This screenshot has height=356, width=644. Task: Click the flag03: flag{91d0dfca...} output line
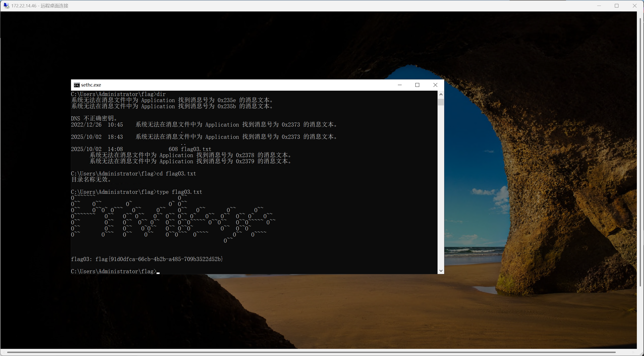coord(147,259)
